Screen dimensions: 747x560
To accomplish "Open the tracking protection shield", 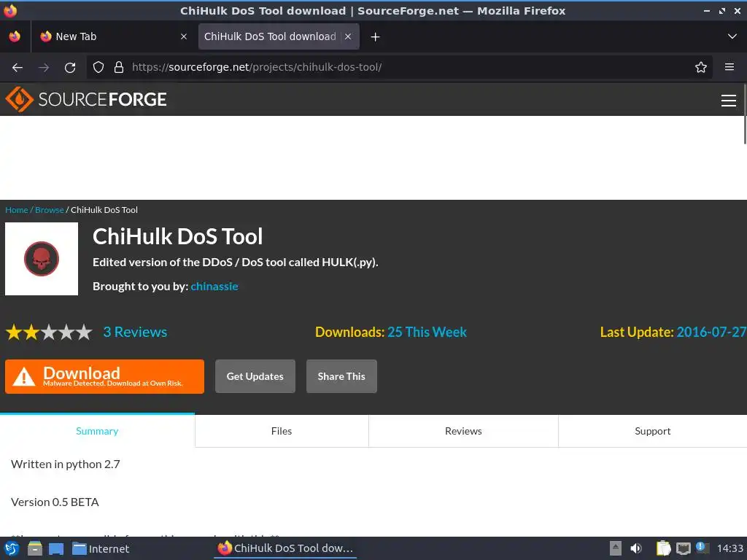I will [x=98, y=67].
